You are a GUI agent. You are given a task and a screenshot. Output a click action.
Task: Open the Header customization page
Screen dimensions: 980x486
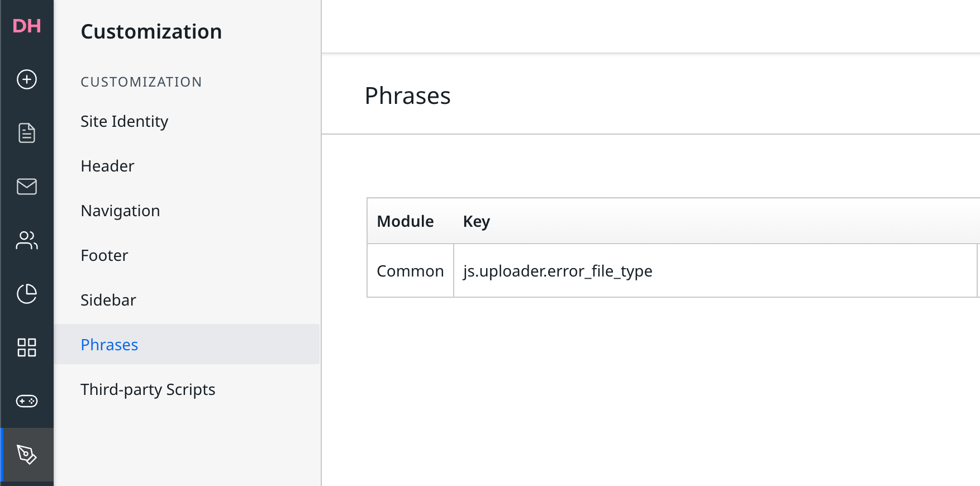coord(107,166)
